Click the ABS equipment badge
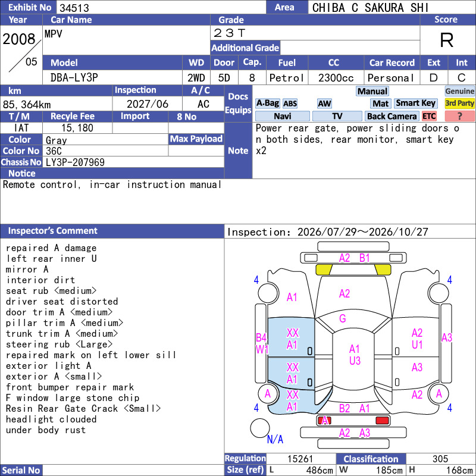476x476 pixels. pos(290,104)
